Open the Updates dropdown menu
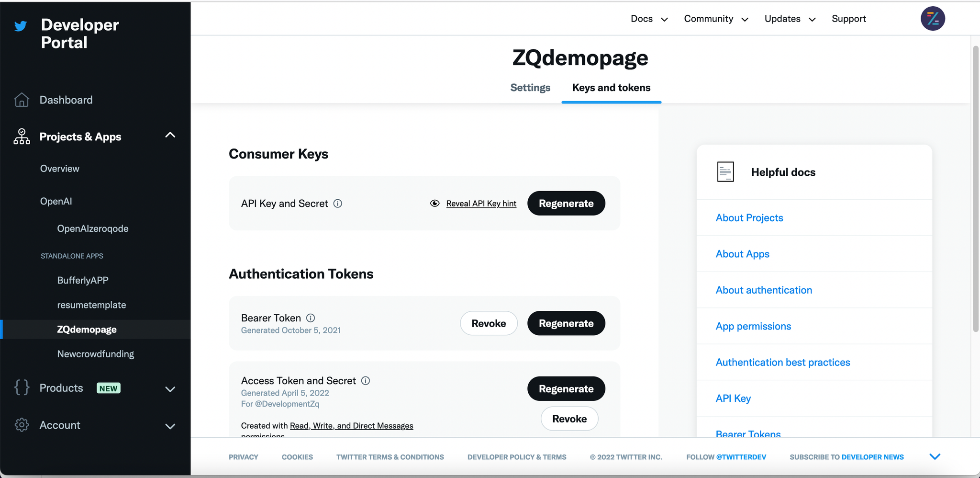This screenshot has width=980, height=478. (x=790, y=19)
